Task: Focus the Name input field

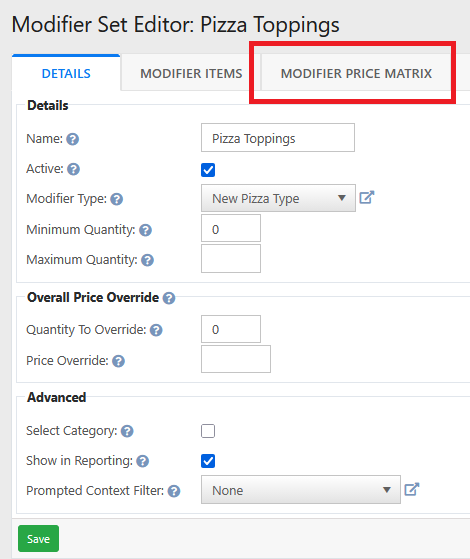Action: point(278,138)
